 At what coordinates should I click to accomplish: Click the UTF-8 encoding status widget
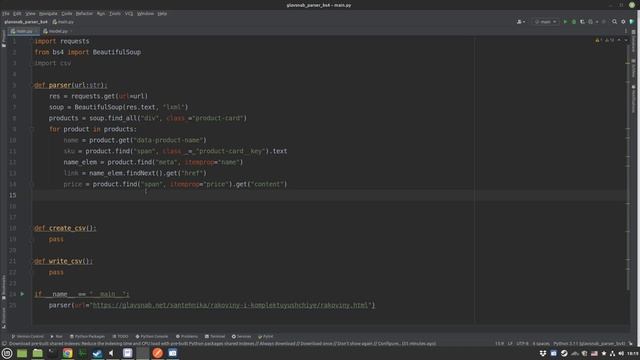pos(522,344)
